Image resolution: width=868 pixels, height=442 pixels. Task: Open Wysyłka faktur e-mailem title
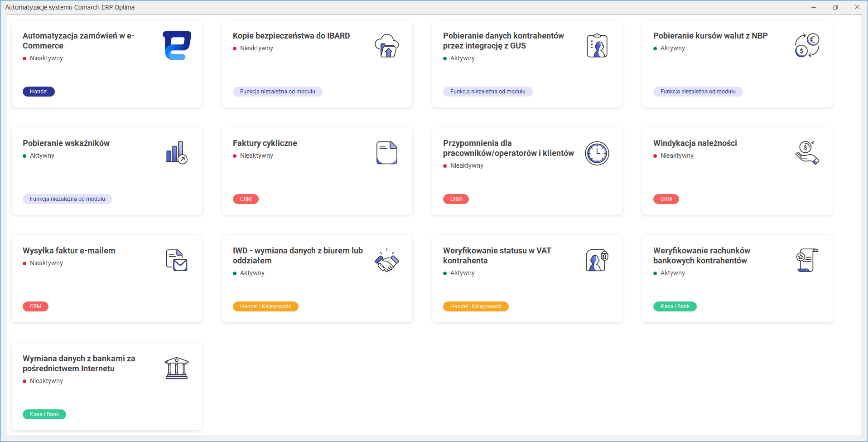[69, 251]
